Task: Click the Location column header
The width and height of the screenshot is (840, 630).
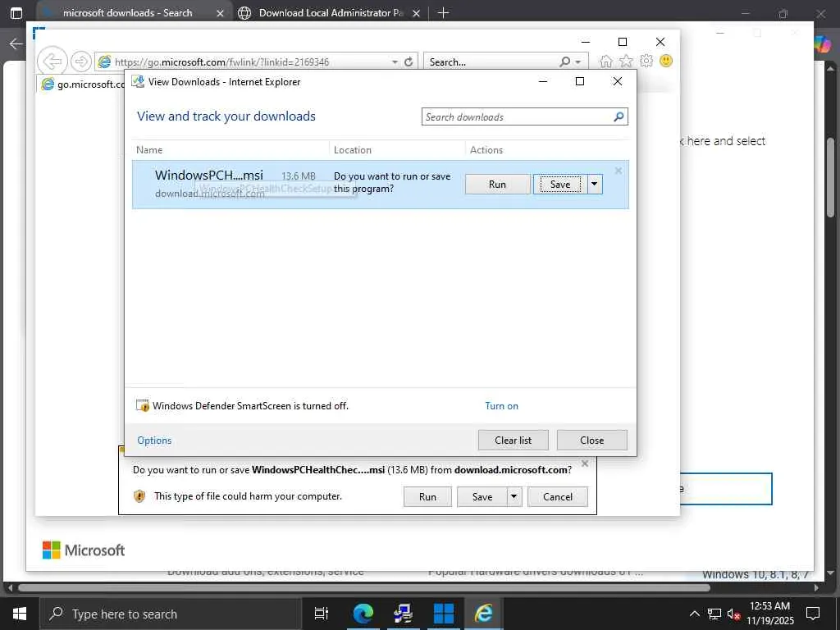Action: 353,150
